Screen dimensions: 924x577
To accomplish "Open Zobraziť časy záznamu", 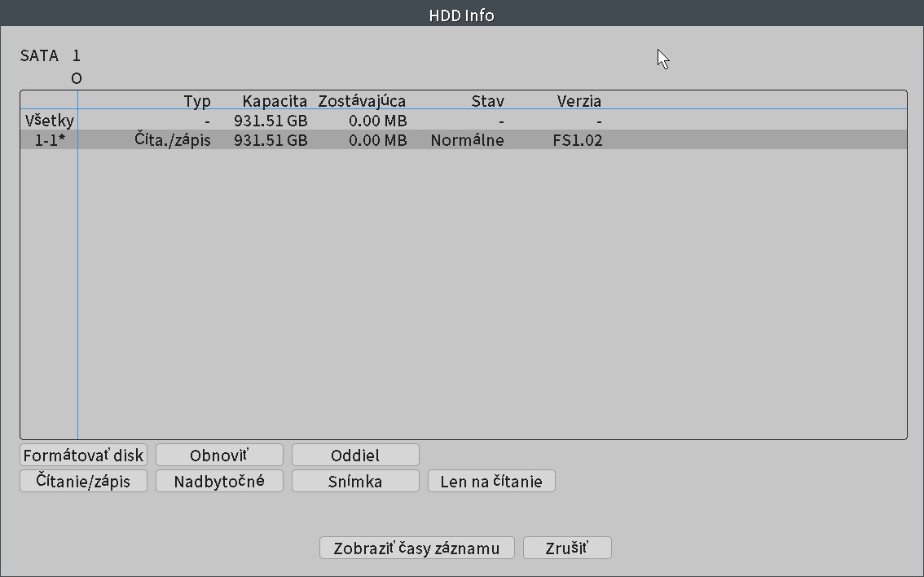I will click(x=416, y=548).
